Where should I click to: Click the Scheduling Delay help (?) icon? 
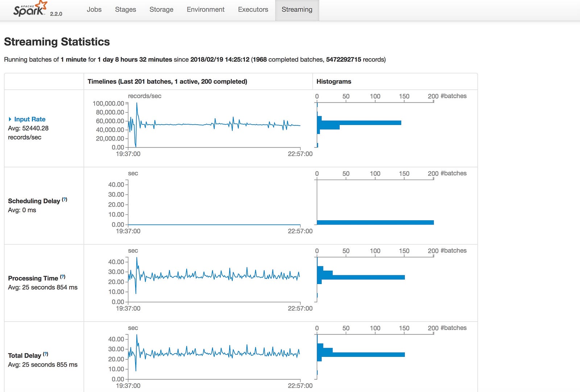(x=65, y=199)
